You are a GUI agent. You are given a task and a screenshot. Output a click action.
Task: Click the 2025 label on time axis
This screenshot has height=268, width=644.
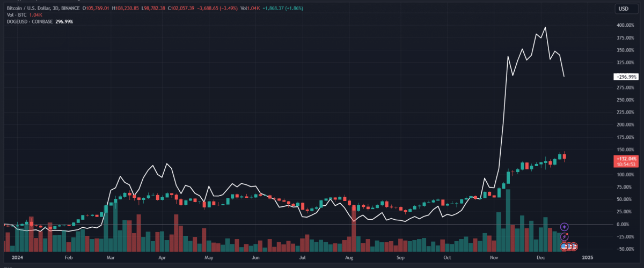click(587, 258)
